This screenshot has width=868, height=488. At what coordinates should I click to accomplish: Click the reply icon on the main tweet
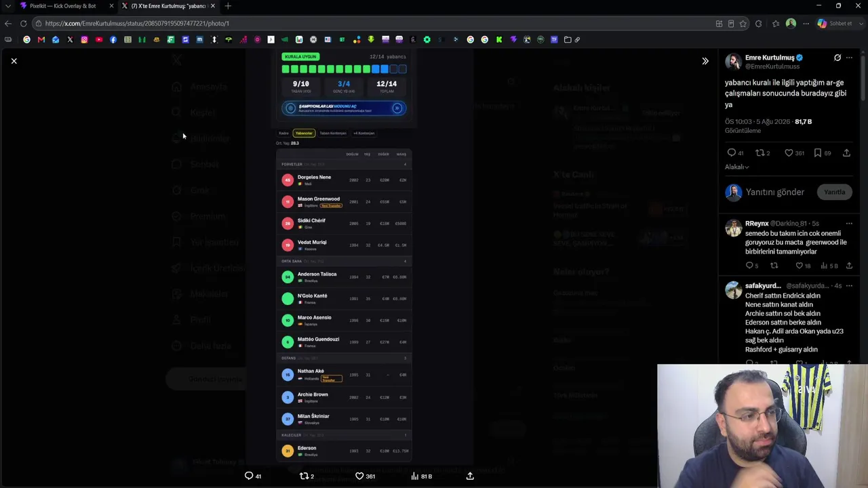(x=731, y=153)
